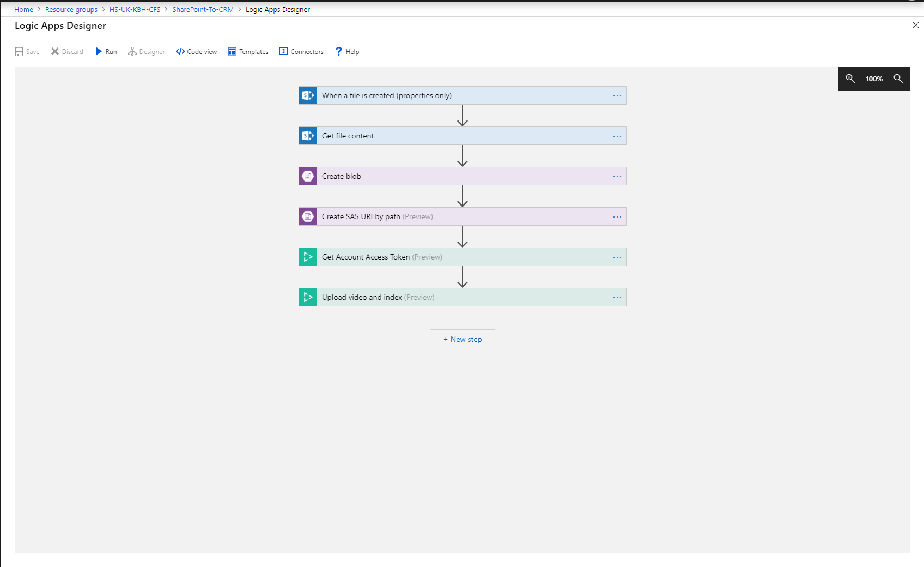The width and height of the screenshot is (924, 567).
Task: Open 'HS-UK-KBH-CFS' breadcrumb link
Action: (135, 9)
